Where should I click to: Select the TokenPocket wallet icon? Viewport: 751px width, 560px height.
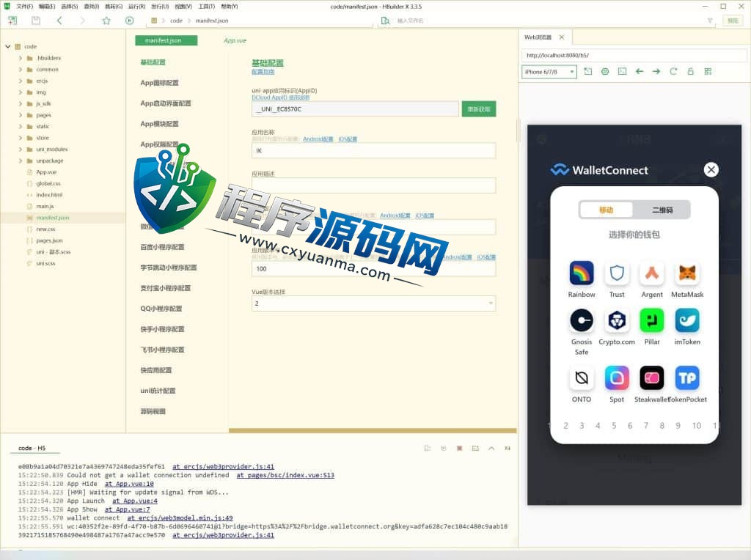(687, 377)
